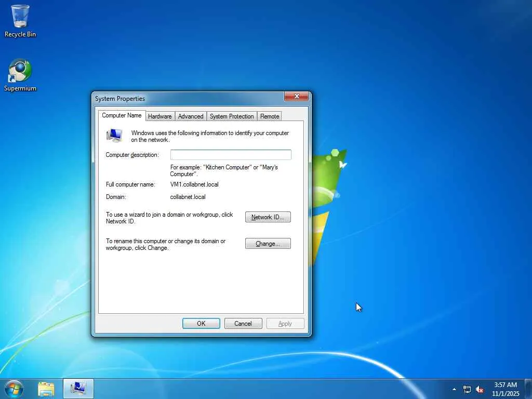Click the computer icon in the dialog
532x399 pixels.
coord(114,136)
